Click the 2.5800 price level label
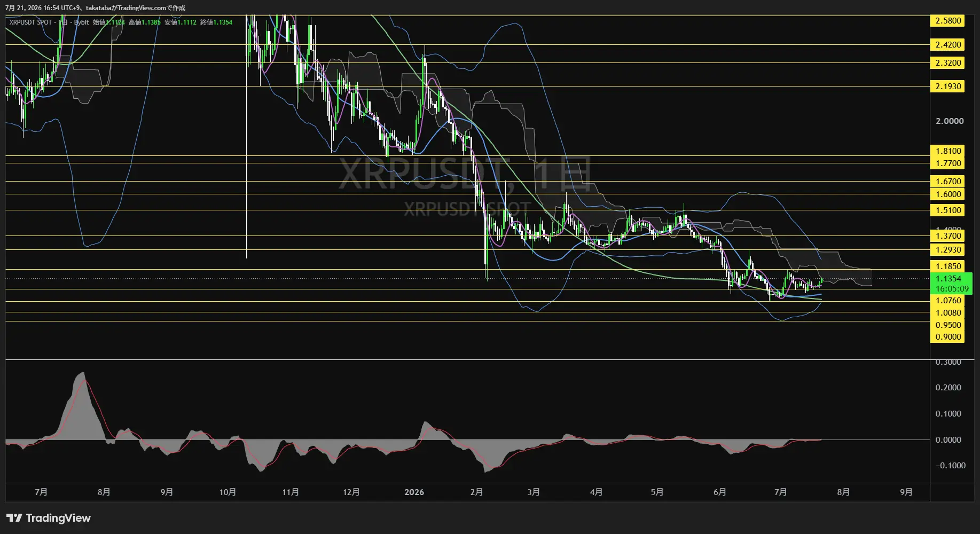The image size is (980, 534). (x=948, y=21)
